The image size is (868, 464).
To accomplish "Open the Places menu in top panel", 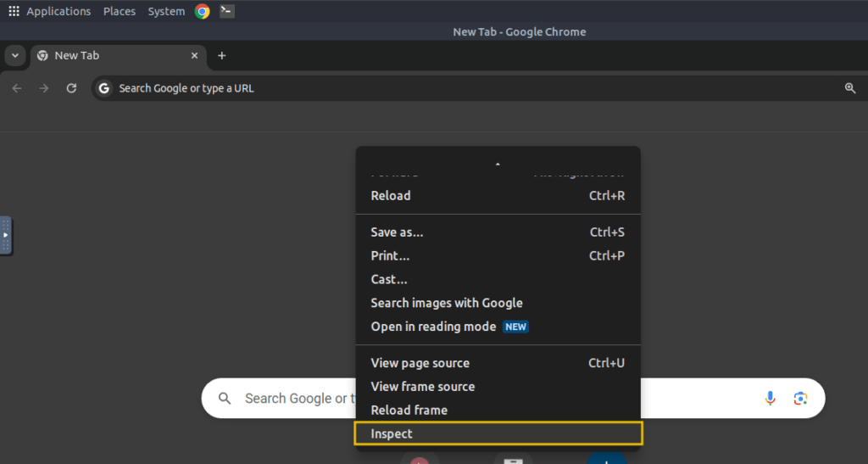I will coord(119,11).
